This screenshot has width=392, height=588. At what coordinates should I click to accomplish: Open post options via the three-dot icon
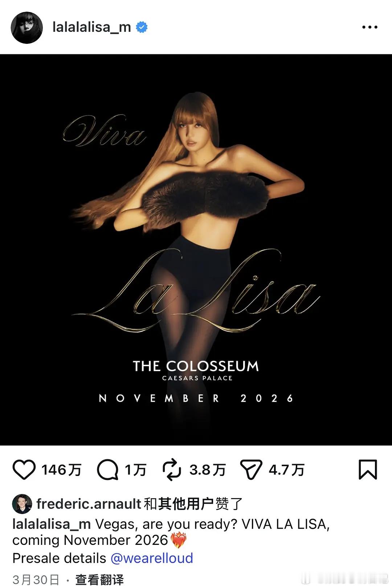point(369,26)
